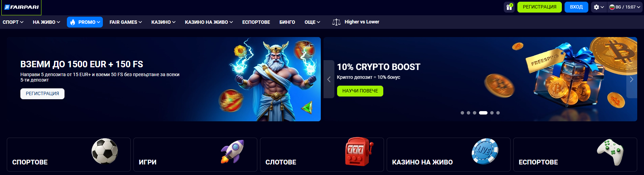Click the soccer ball in the СПОРТОВЕ tile
Screen dimensions: 644x175
(105, 151)
